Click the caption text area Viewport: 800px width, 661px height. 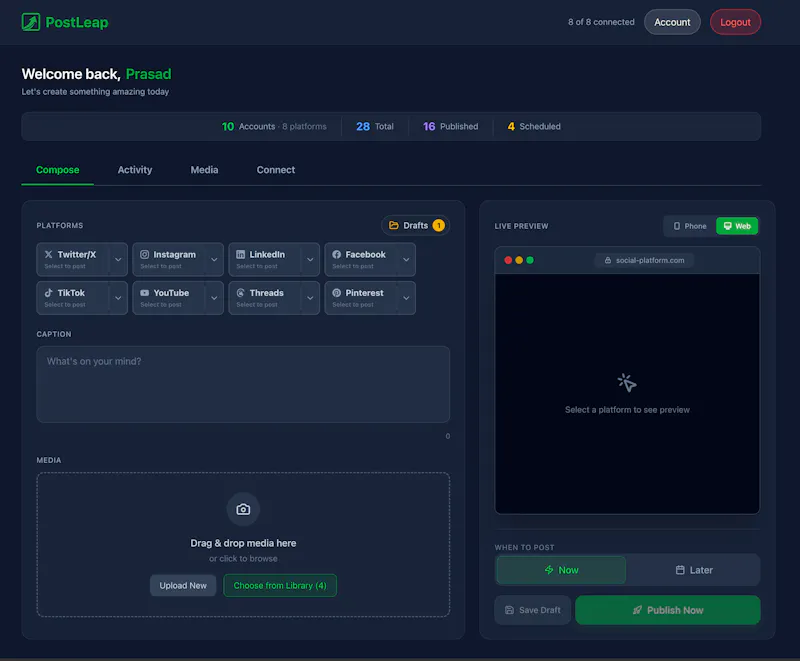pos(243,384)
